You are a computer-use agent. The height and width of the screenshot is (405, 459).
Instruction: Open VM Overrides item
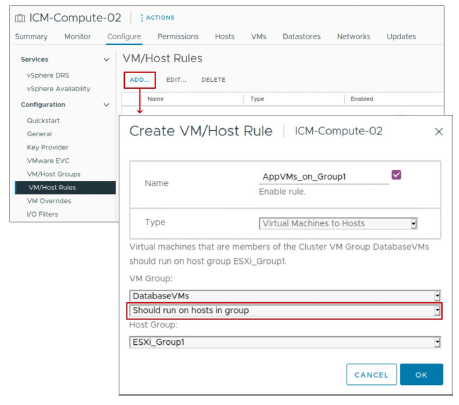pos(49,201)
